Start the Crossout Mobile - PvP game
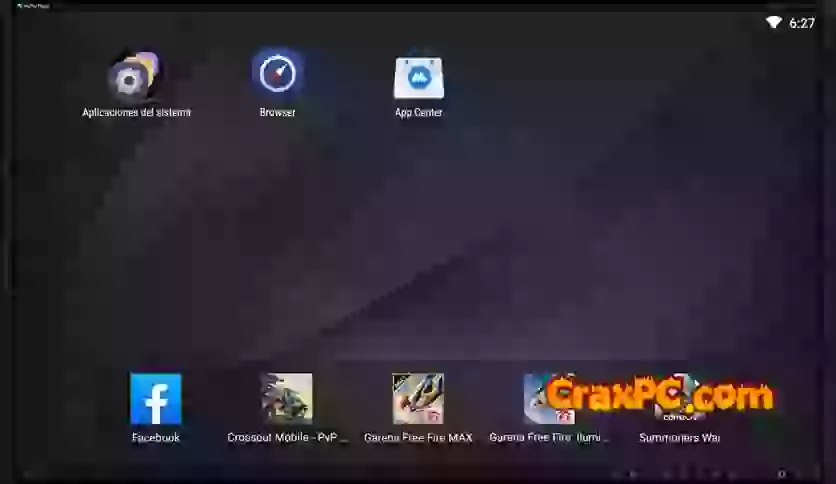This screenshot has width=836, height=484. (x=286, y=399)
